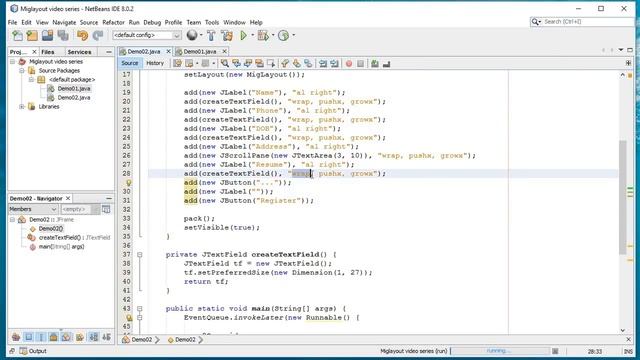Click the New File toolbar icon

17,36
